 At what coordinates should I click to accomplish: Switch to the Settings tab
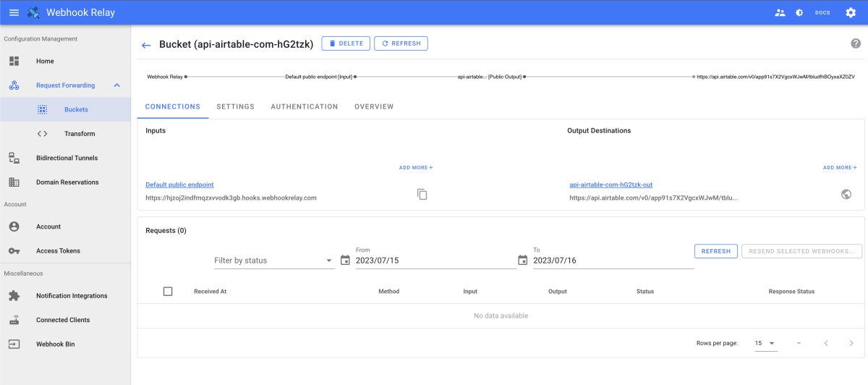tap(235, 106)
